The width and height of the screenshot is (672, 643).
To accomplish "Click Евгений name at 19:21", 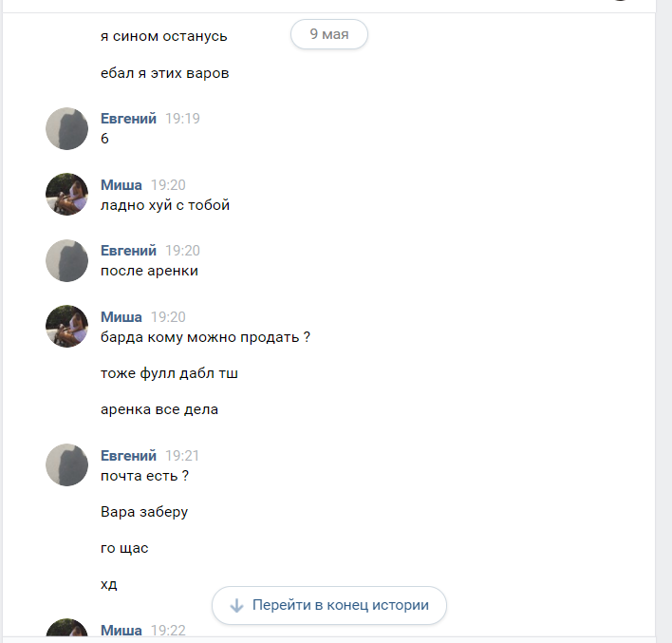I will (x=128, y=456).
